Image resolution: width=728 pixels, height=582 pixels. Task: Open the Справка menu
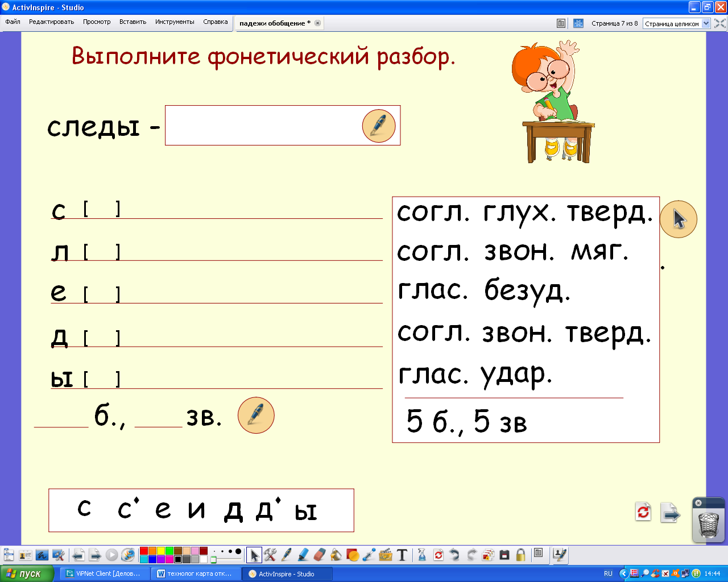click(x=216, y=22)
